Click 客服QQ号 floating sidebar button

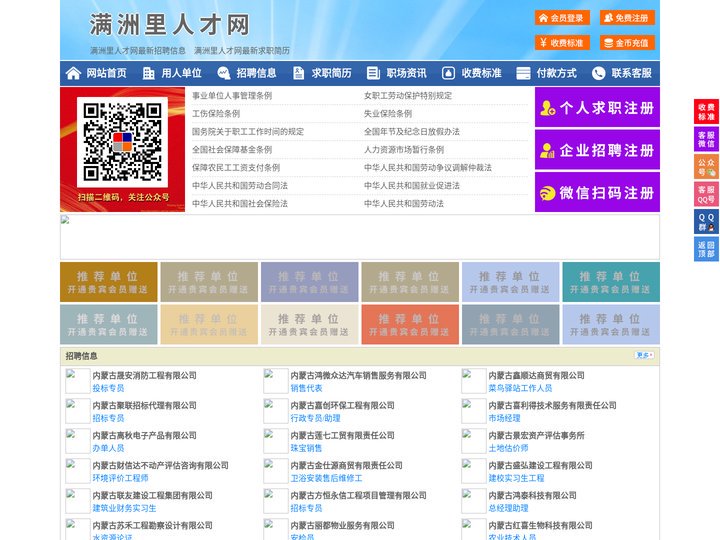pyautogui.click(x=706, y=194)
